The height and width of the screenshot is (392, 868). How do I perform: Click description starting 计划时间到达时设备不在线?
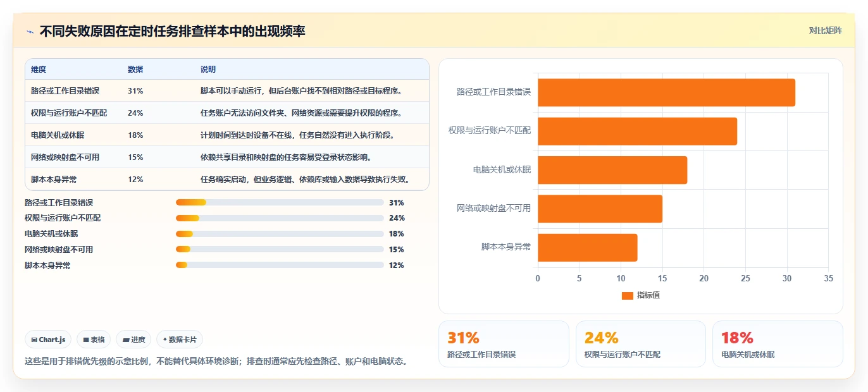(x=298, y=135)
